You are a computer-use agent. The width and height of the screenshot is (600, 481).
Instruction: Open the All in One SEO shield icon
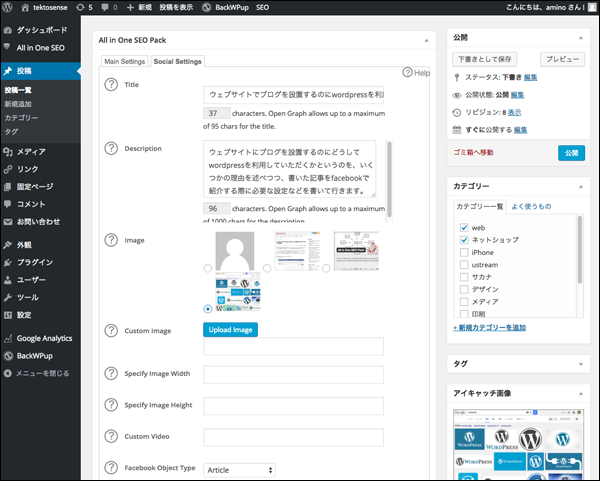point(9,46)
